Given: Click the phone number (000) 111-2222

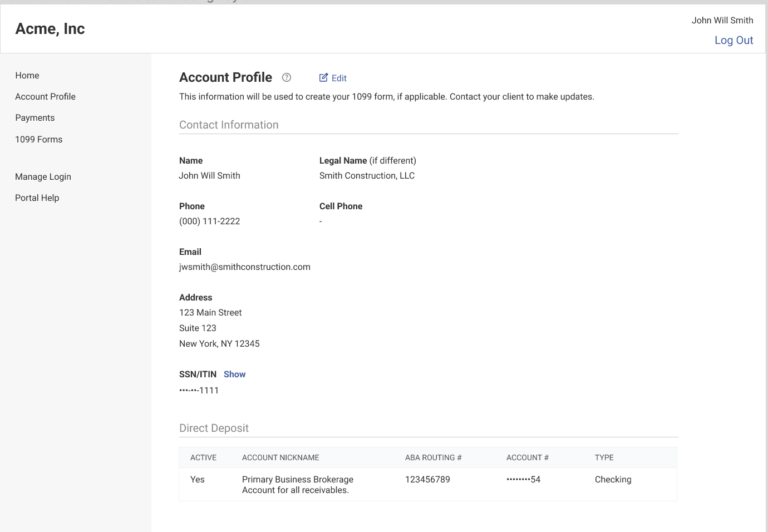Looking at the screenshot, I should pyautogui.click(x=210, y=221).
